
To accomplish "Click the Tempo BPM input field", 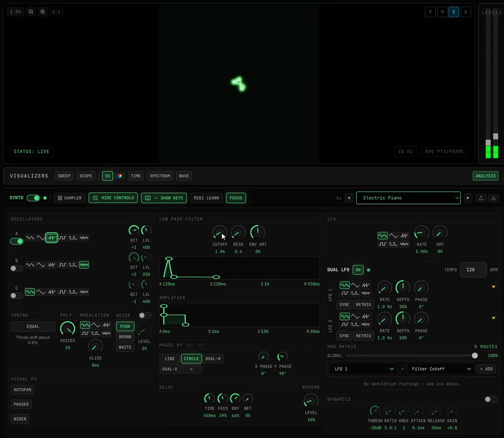I will tap(473, 270).
